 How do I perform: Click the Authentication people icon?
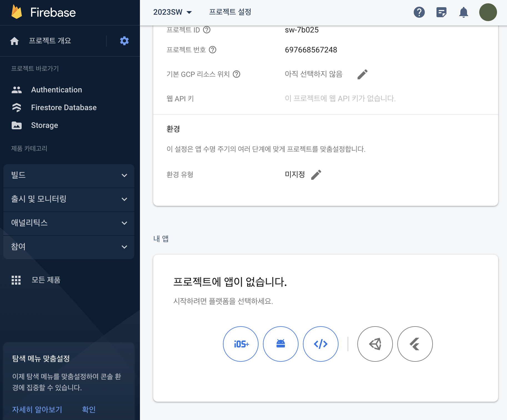click(x=17, y=90)
